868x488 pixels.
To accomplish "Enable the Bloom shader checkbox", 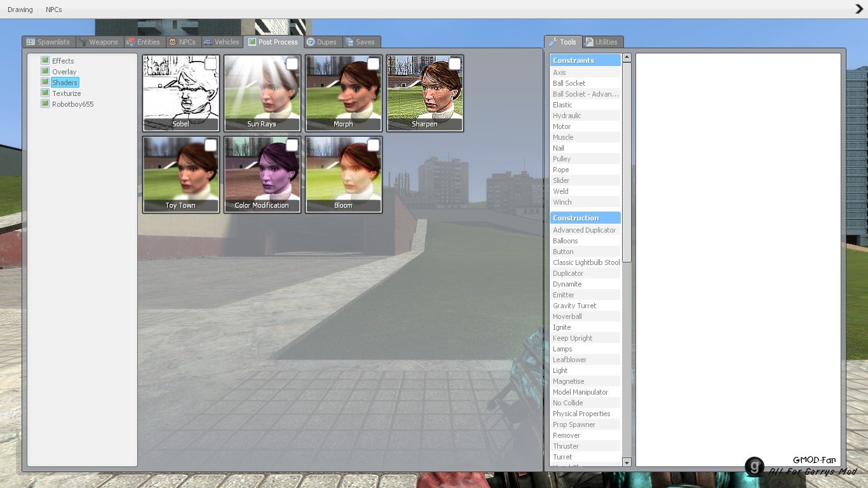I will (x=374, y=146).
